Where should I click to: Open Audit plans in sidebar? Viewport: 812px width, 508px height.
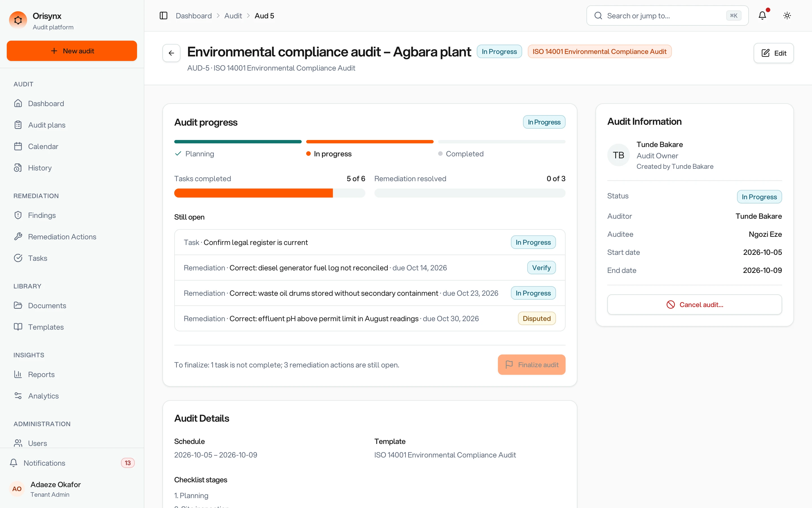click(x=72, y=125)
